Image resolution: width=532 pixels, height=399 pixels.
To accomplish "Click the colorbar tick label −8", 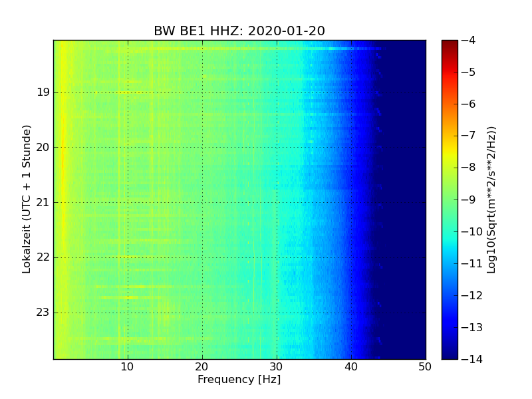I will click(469, 168).
